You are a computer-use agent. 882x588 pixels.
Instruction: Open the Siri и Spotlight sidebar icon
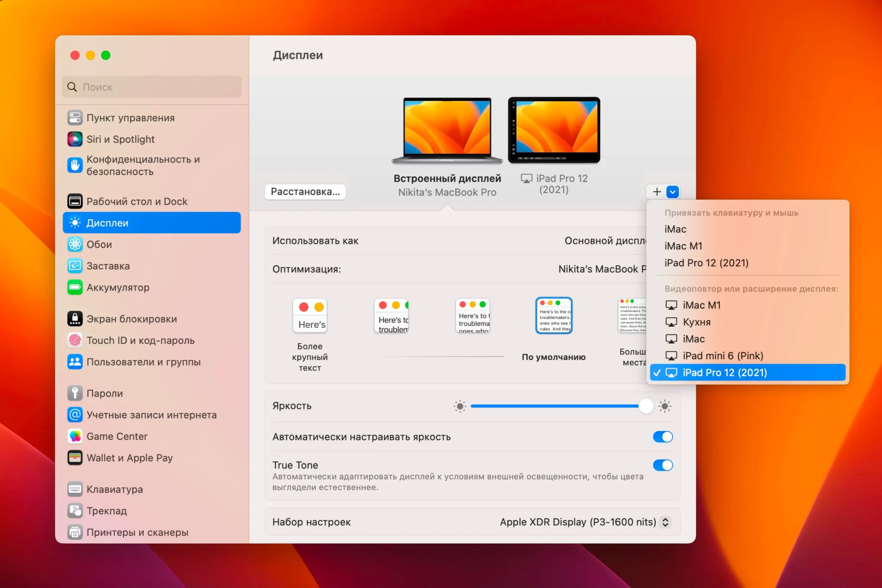pos(75,139)
